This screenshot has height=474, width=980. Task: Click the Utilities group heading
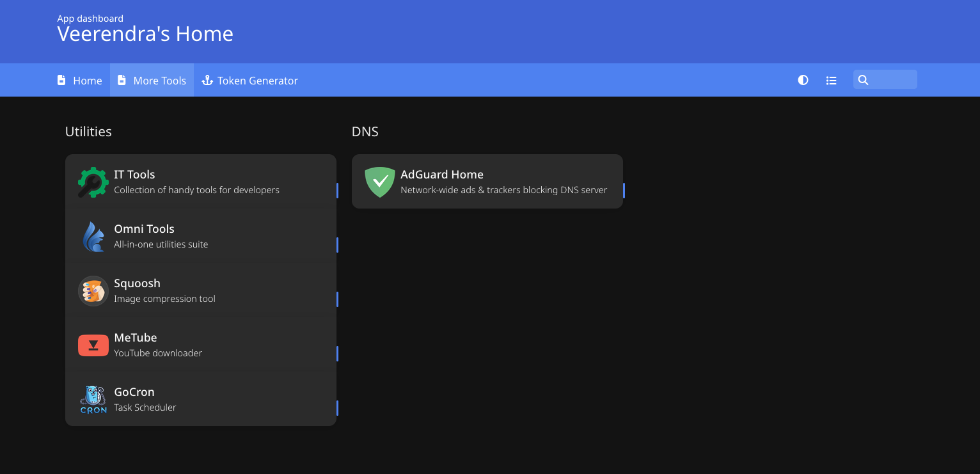88,132
